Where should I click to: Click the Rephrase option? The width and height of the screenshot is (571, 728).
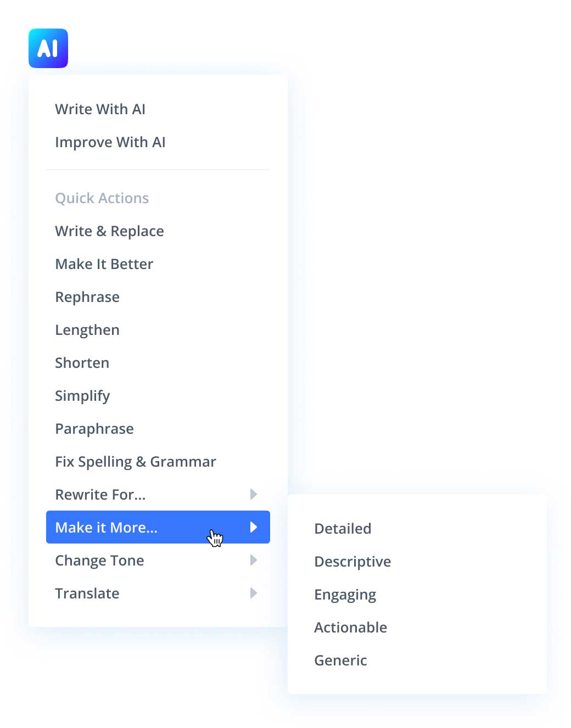pyautogui.click(x=87, y=296)
